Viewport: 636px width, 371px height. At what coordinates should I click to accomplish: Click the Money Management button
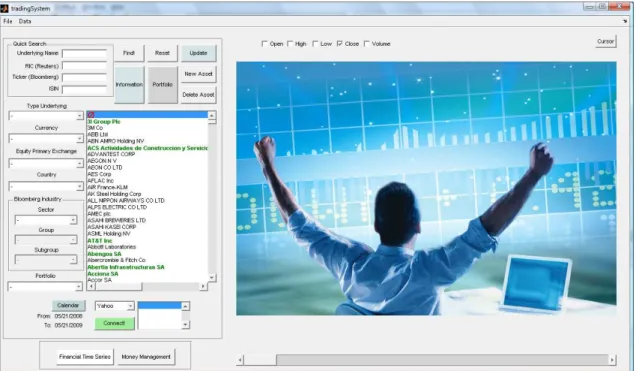point(146,357)
